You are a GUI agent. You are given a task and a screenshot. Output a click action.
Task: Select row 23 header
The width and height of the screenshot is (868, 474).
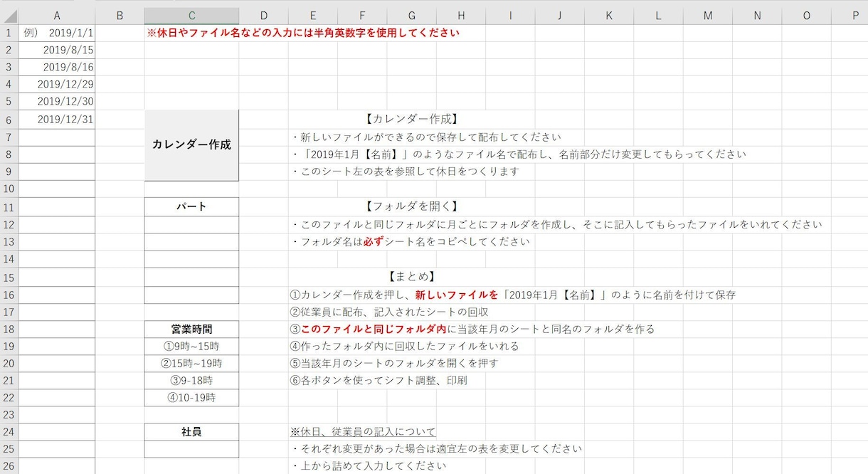coord(9,414)
